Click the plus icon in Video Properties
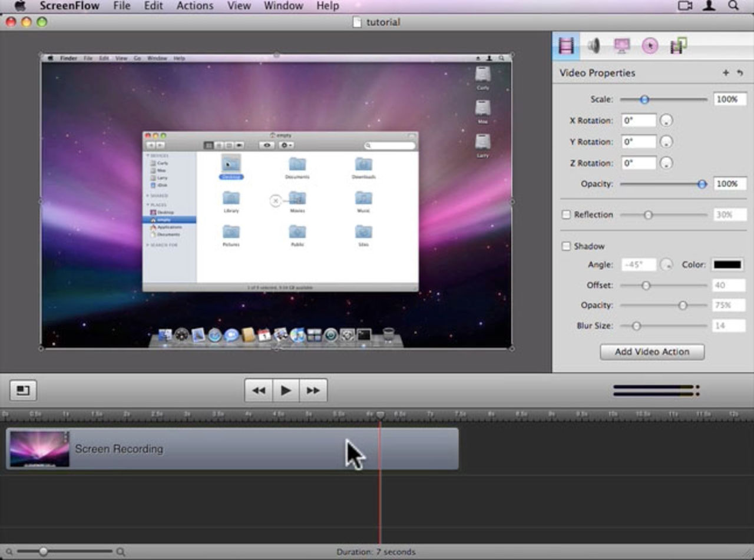Image resolution: width=754 pixels, height=560 pixels. [726, 73]
